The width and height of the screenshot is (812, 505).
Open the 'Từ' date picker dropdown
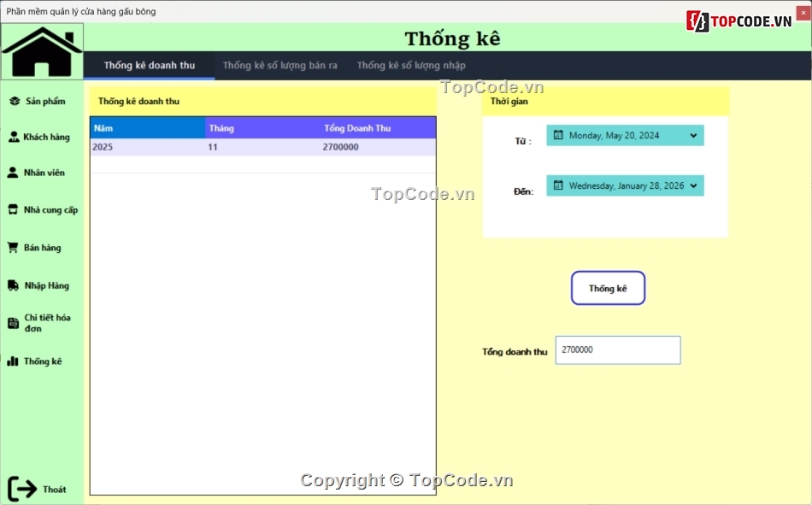[x=695, y=134]
